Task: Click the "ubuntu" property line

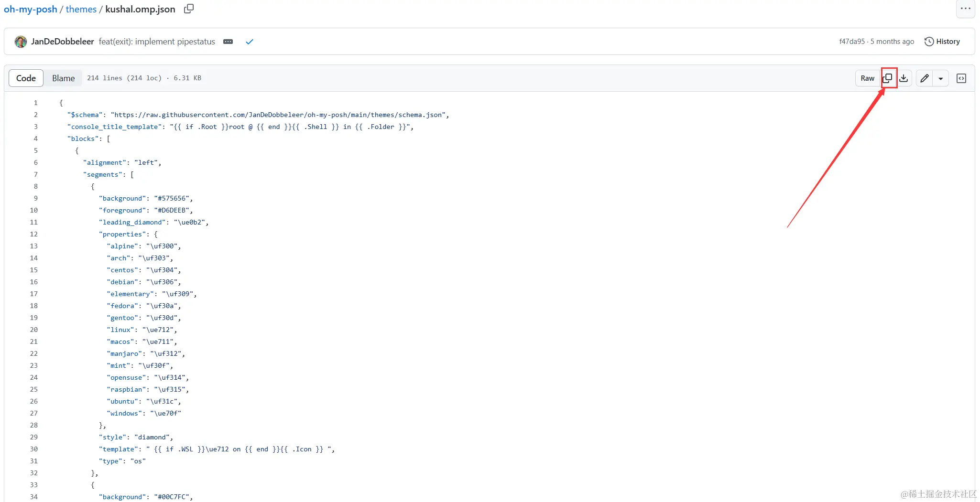Action: coord(144,401)
